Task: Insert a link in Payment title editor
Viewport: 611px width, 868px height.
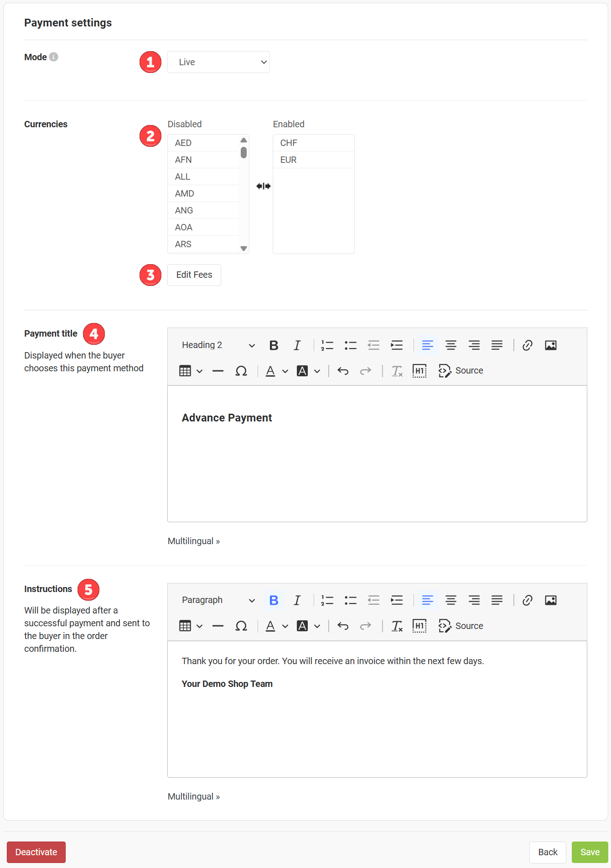Action: click(x=528, y=345)
